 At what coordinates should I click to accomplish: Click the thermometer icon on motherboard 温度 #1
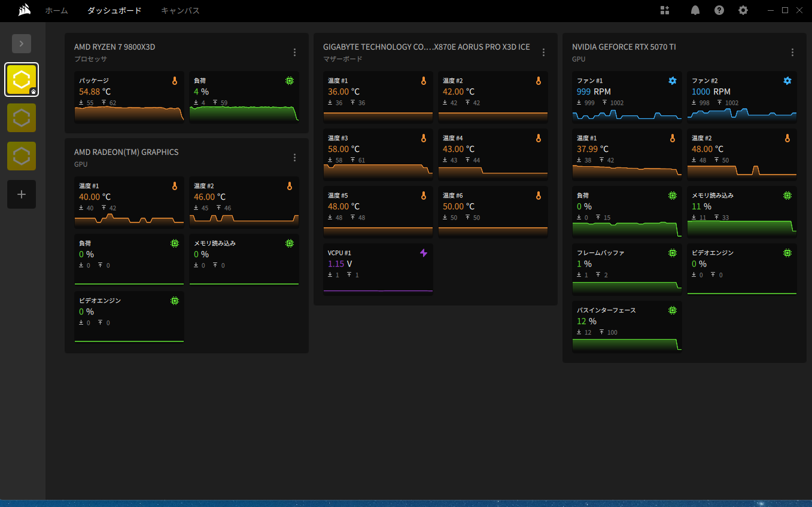click(x=424, y=81)
